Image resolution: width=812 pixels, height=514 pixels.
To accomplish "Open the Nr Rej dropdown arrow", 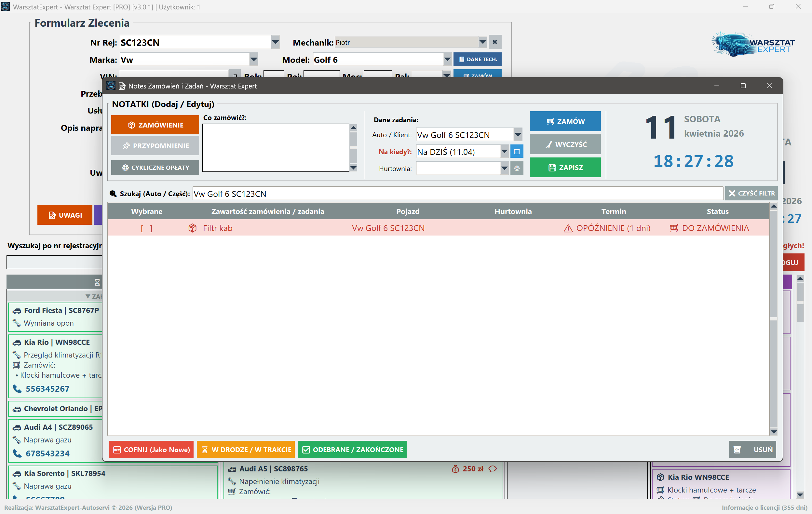I will pos(276,42).
